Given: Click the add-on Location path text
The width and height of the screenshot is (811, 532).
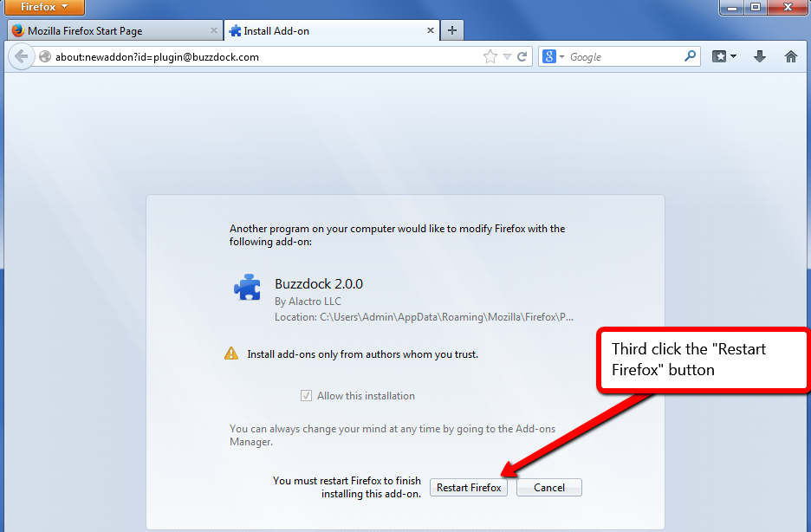Looking at the screenshot, I should (424, 317).
